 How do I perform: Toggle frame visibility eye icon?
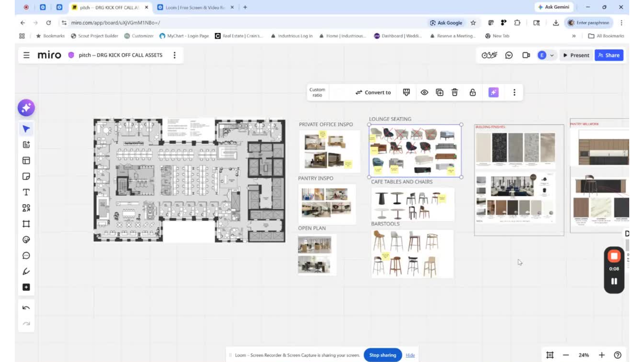[x=424, y=92]
